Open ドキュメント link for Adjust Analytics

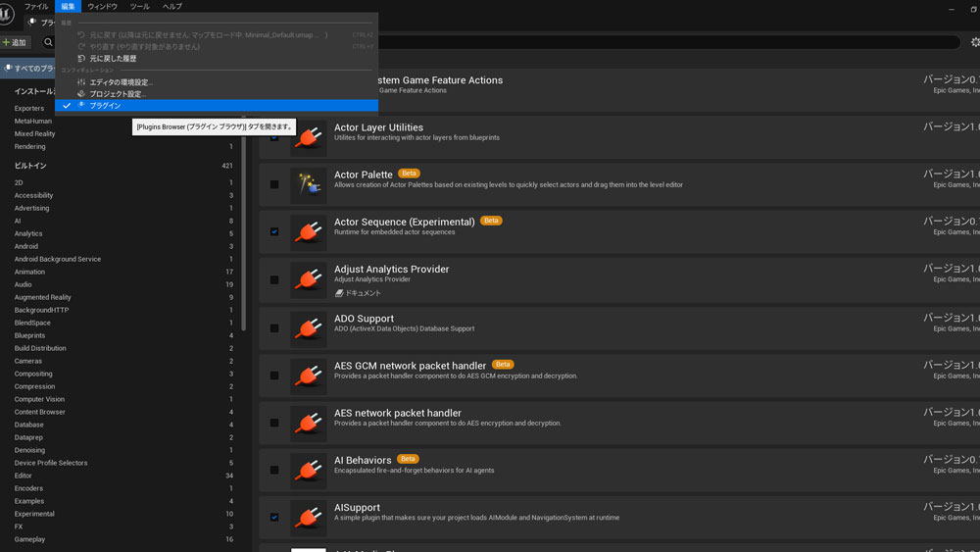tap(364, 293)
